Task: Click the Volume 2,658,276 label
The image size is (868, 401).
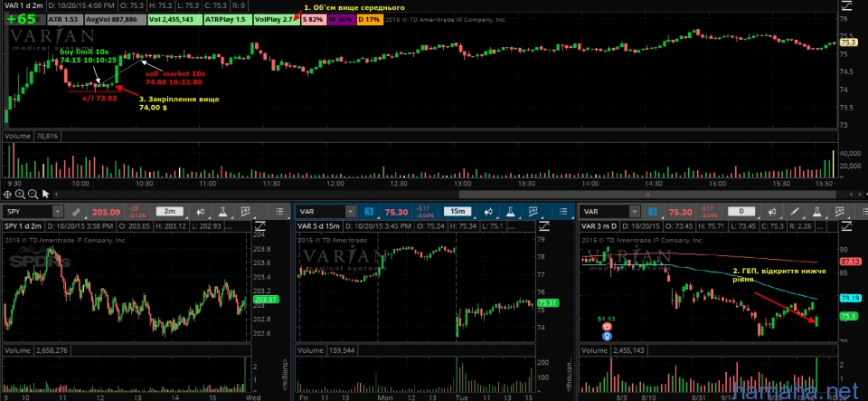Action: point(36,350)
